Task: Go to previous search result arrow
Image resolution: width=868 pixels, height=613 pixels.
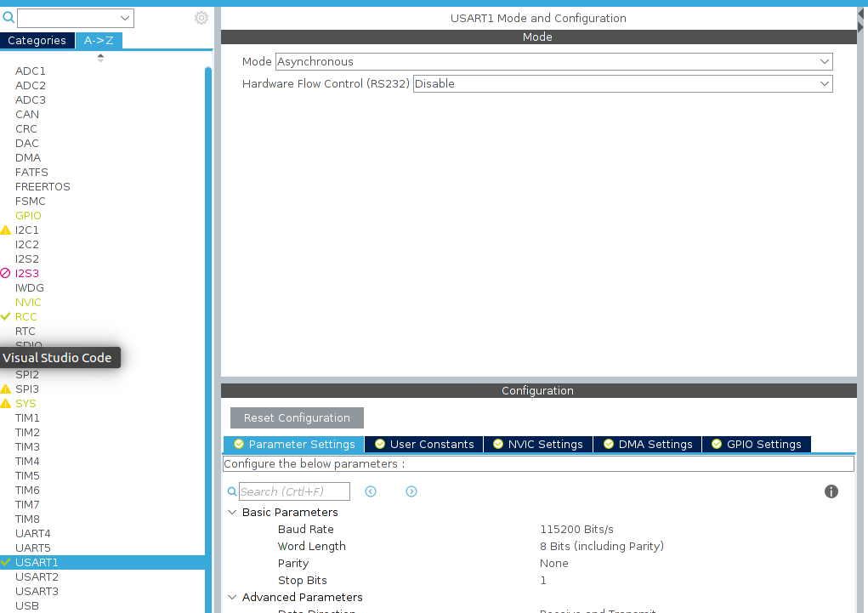Action: [371, 491]
